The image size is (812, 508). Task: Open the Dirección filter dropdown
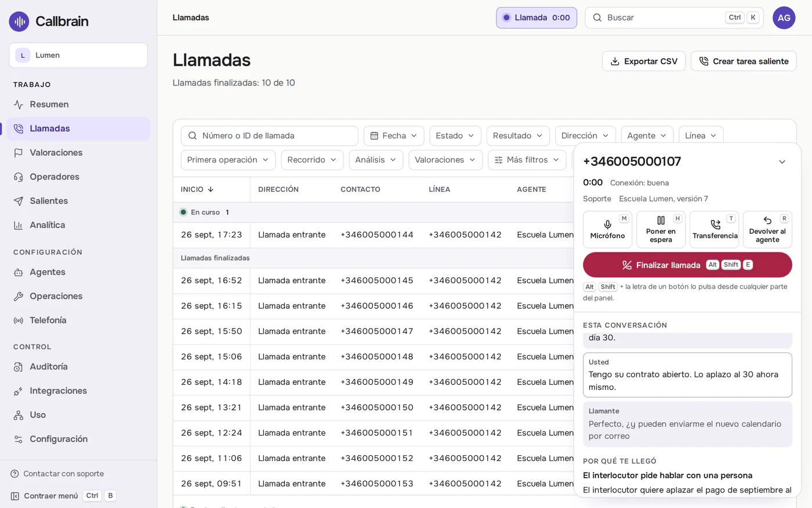(585, 136)
